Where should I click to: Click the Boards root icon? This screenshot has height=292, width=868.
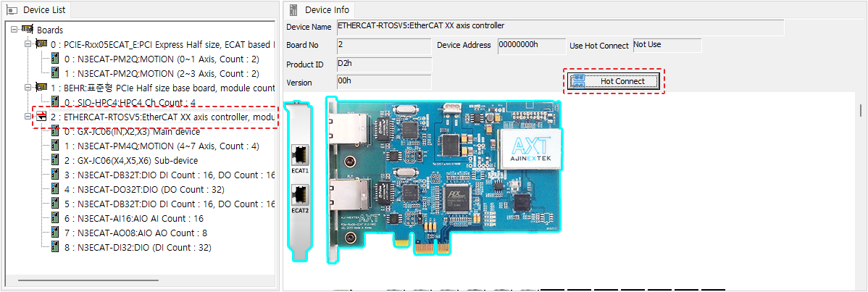point(27,30)
